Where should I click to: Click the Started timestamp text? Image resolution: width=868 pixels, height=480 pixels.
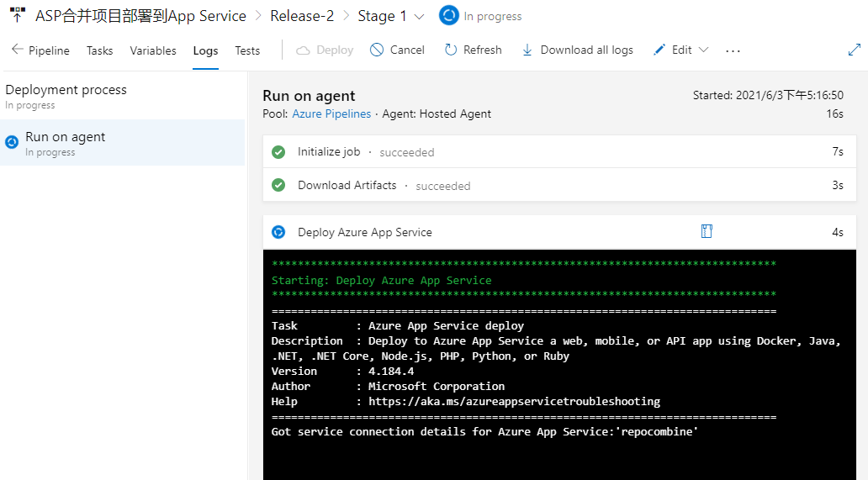tap(768, 95)
